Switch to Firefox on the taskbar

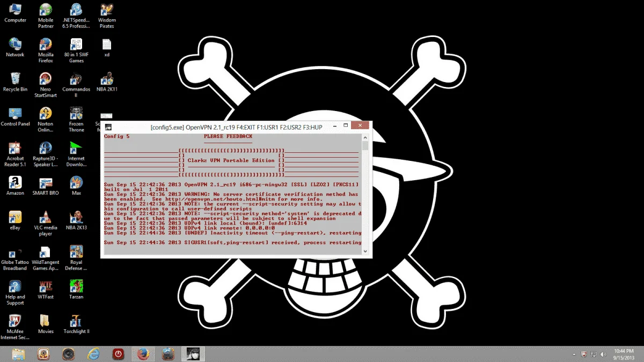[143, 354]
